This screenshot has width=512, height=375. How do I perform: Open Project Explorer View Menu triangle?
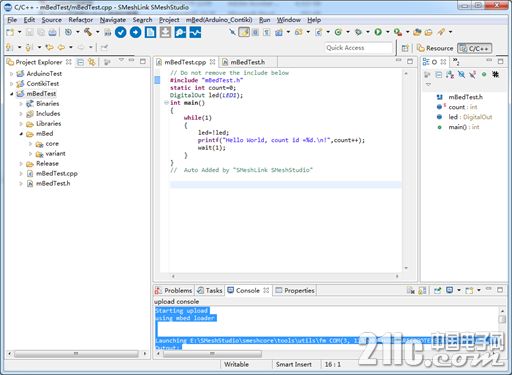click(x=121, y=60)
